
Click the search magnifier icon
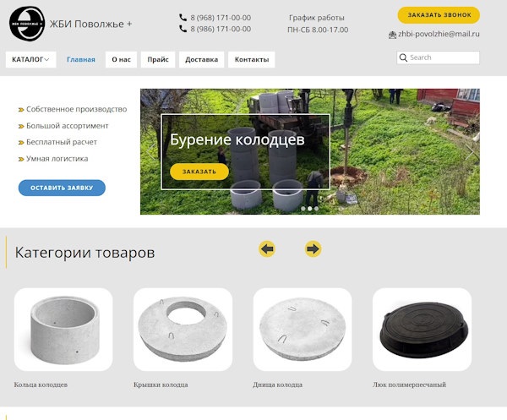point(403,58)
